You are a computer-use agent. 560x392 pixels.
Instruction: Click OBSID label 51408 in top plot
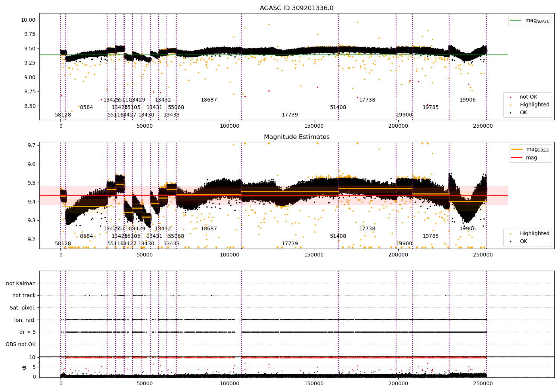[338, 108]
